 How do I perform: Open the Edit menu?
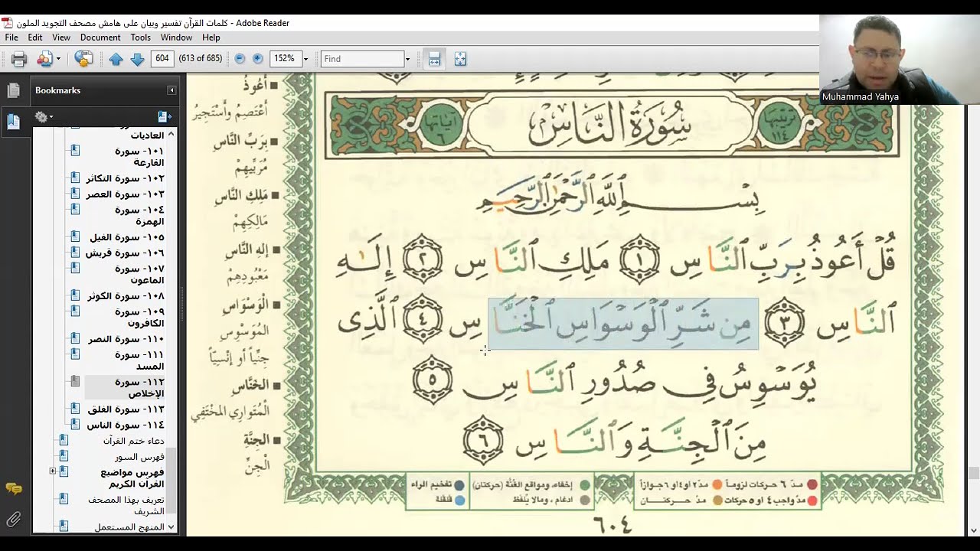coord(35,37)
